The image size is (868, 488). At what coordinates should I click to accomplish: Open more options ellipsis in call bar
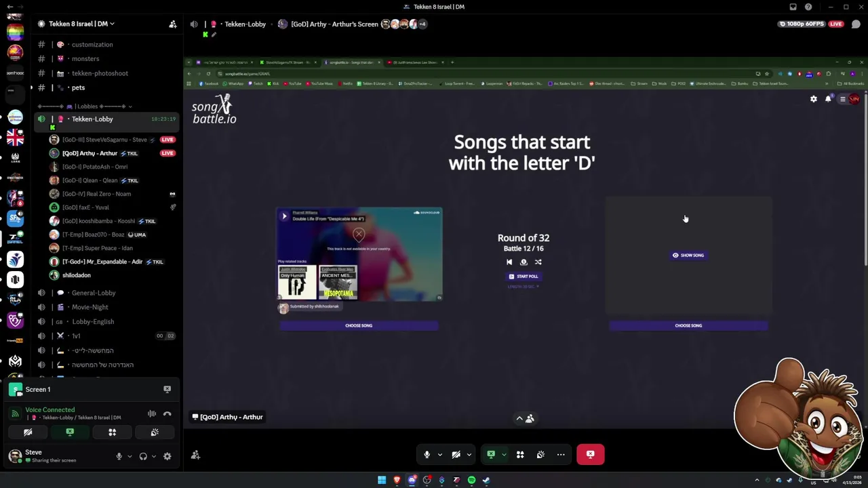(x=561, y=455)
